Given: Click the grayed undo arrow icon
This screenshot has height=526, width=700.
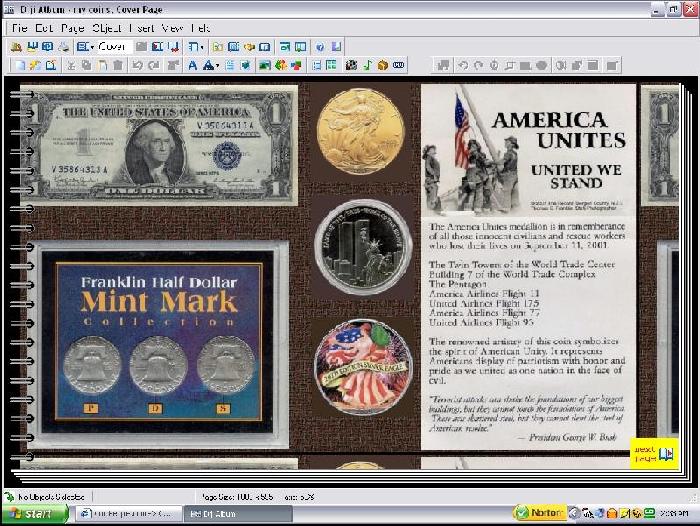Looking at the screenshot, I should click(x=138, y=65).
